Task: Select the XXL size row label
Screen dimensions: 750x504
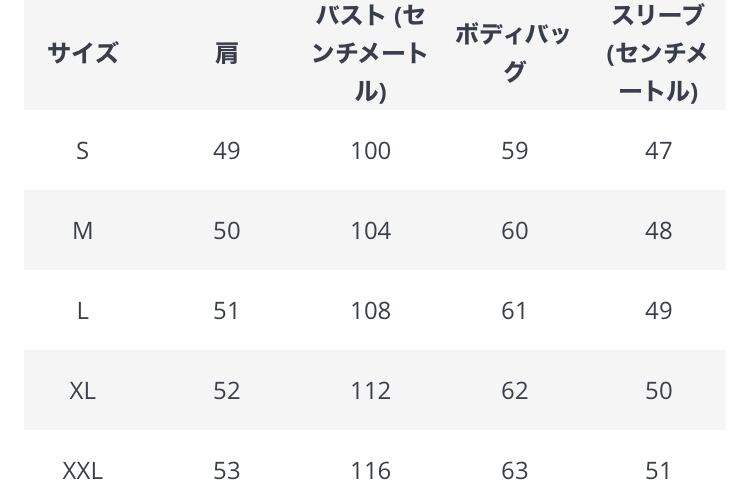Action: coord(83,470)
